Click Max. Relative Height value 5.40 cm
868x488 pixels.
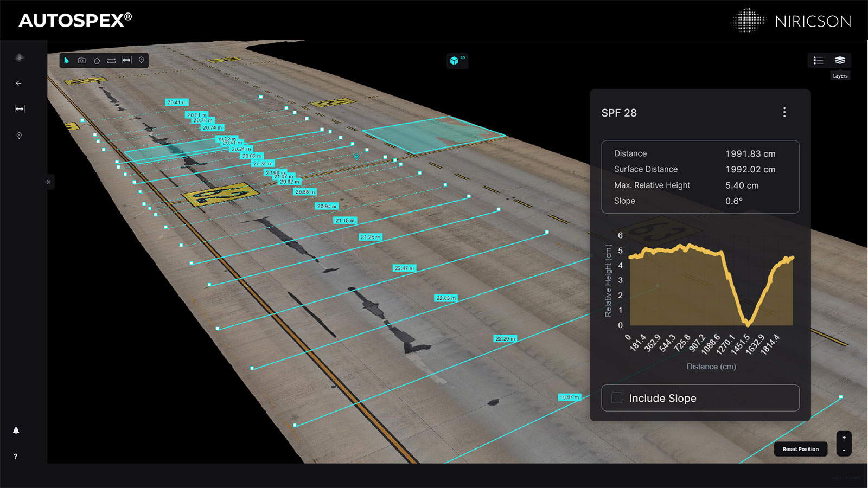(742, 185)
